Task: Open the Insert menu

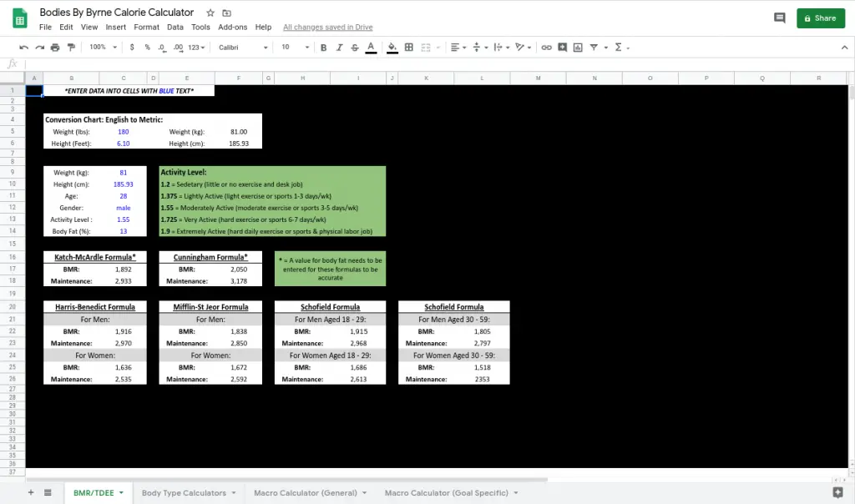Action: coord(115,28)
